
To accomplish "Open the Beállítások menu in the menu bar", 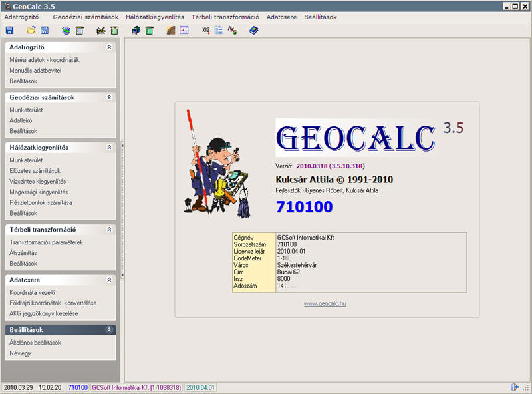I will pyautogui.click(x=321, y=17).
